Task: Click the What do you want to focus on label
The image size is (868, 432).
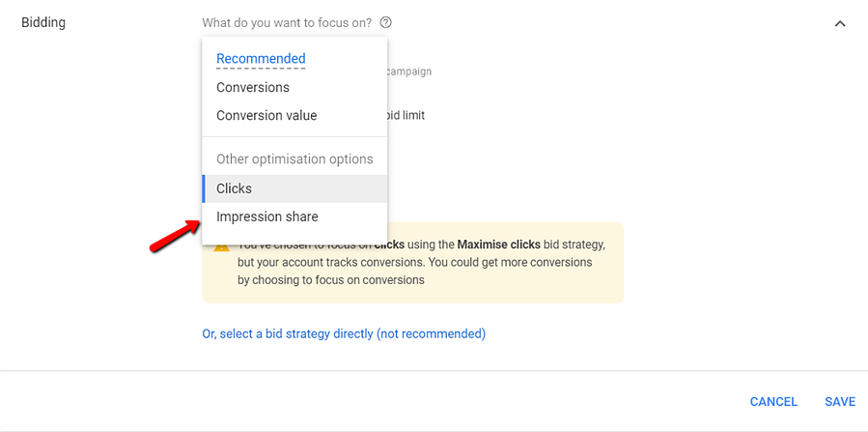Action: [287, 22]
